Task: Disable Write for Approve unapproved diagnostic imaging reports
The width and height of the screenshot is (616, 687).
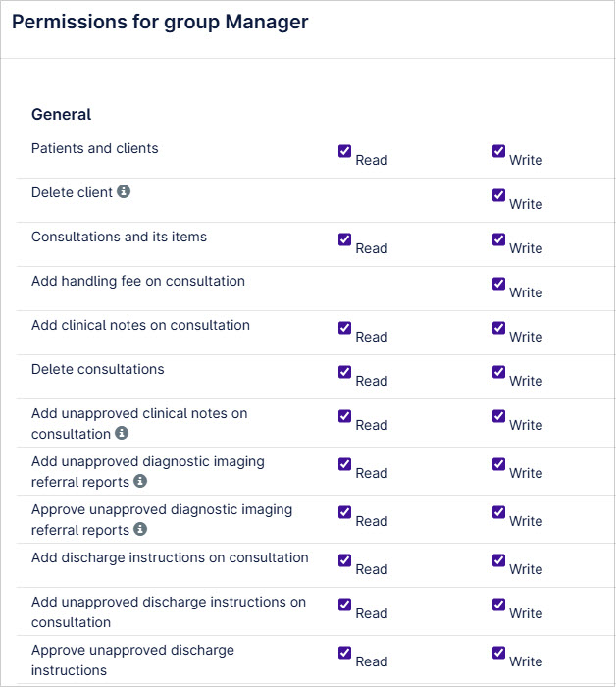Action: point(498,512)
